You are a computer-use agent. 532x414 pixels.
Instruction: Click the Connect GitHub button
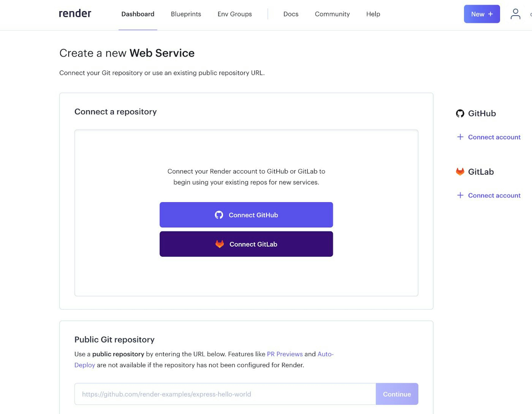246,215
